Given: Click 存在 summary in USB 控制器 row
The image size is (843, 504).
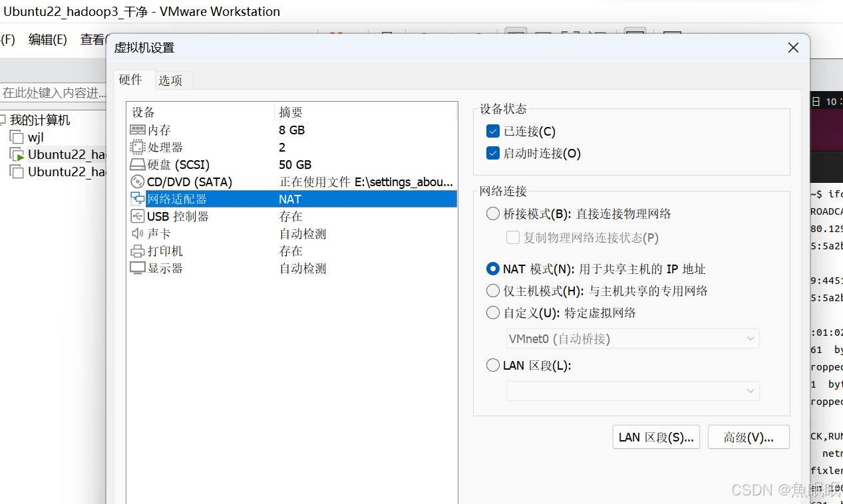Looking at the screenshot, I should pos(291,217).
